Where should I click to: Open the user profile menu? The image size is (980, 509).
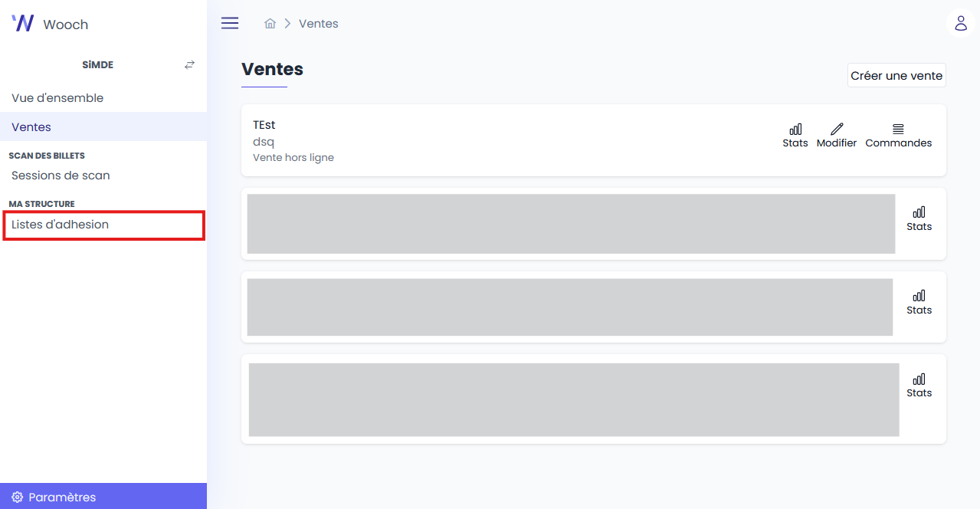(961, 23)
